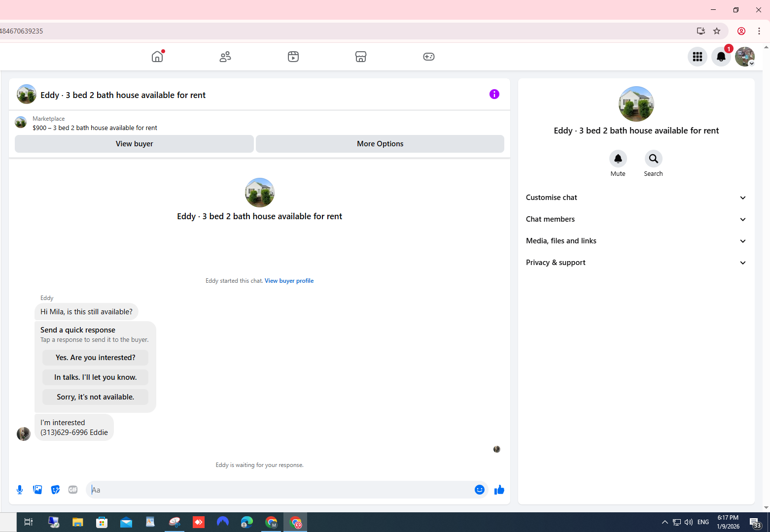Click the large house avatar in right panel
The width and height of the screenshot is (770, 532).
636,104
